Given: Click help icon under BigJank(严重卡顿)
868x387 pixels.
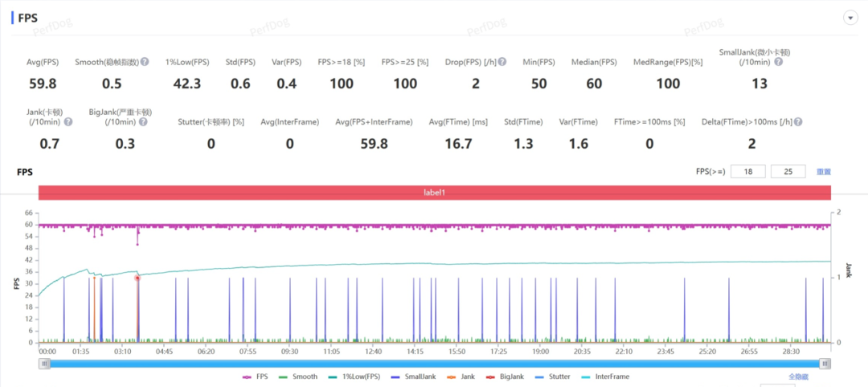Looking at the screenshot, I should tap(142, 122).
